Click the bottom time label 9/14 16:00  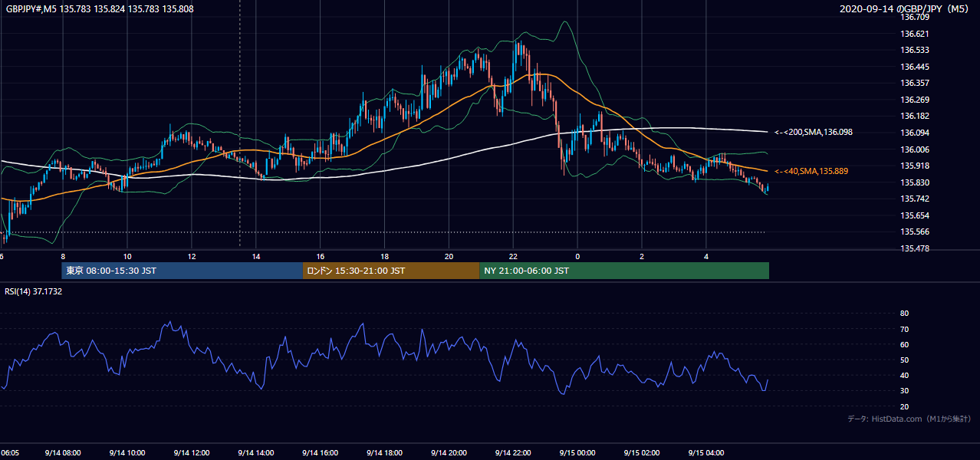(x=321, y=453)
